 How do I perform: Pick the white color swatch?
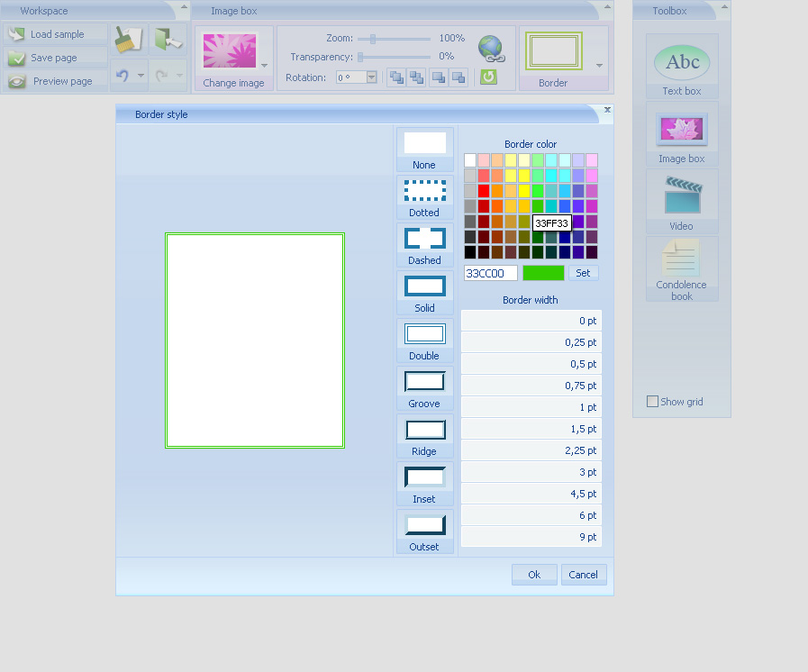470,160
